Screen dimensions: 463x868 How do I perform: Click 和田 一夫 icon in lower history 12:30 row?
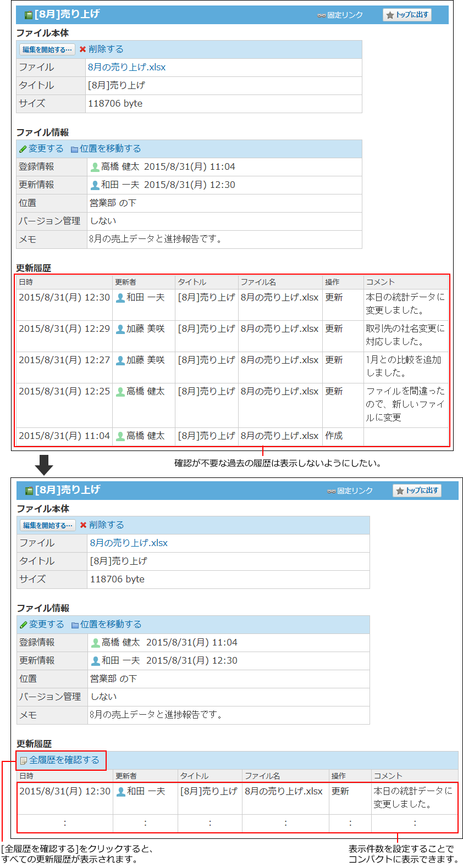pyautogui.click(x=121, y=792)
